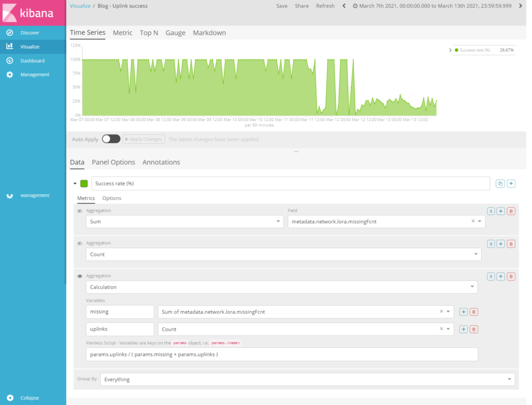Add metric after the Sum aggregation
532x405 pixels.
(x=501, y=211)
